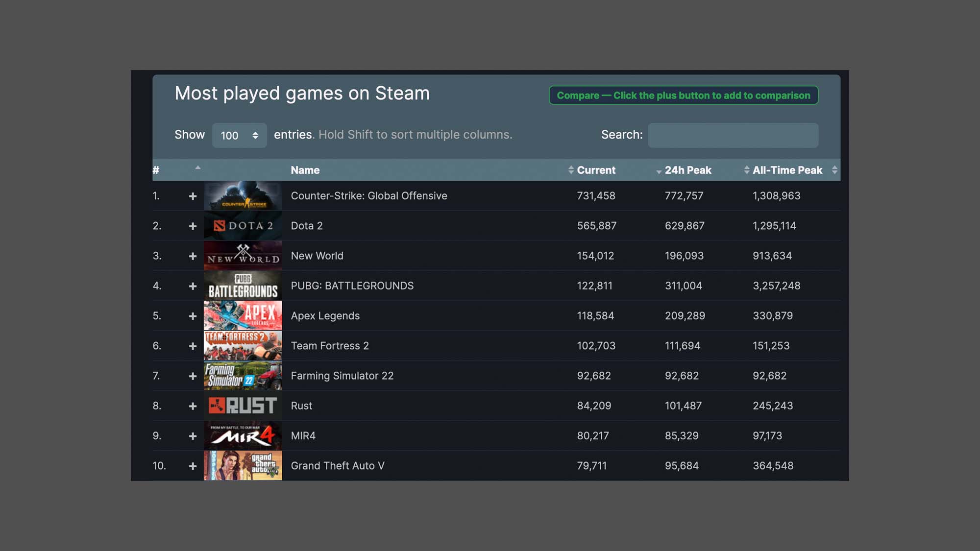This screenshot has width=980, height=551.
Task: Open the Dota 2 name link
Action: click(307, 226)
